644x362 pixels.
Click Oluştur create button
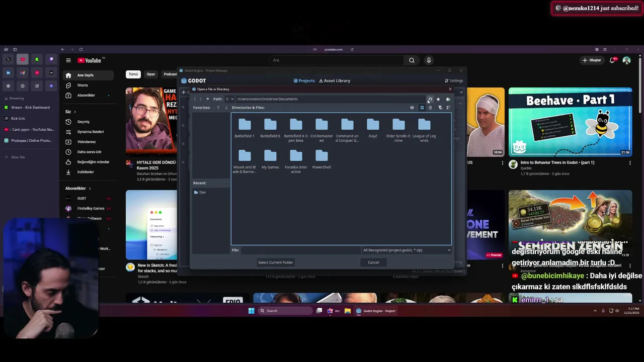click(x=592, y=60)
